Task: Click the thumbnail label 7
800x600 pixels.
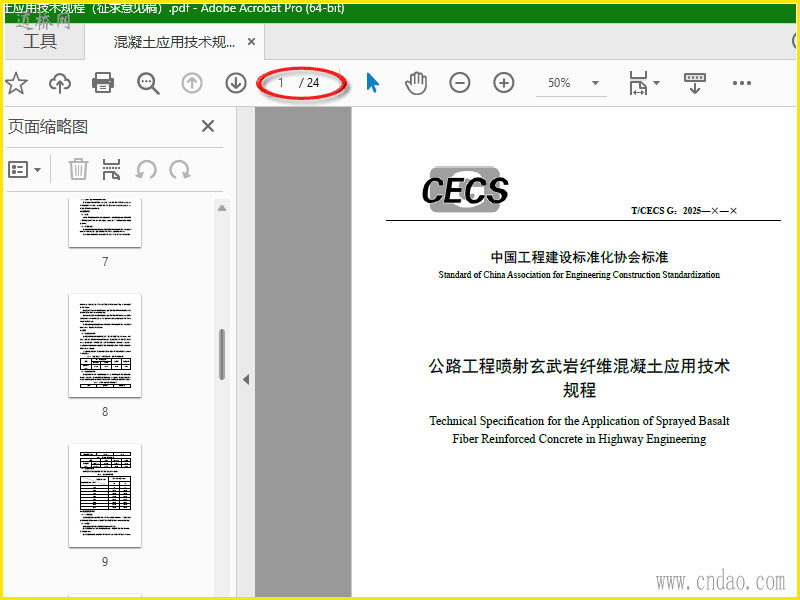Action: click(105, 262)
